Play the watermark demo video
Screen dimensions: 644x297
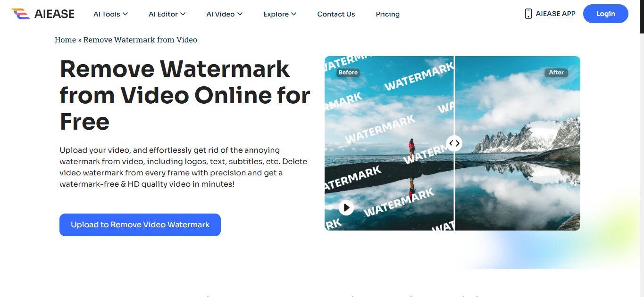click(346, 207)
